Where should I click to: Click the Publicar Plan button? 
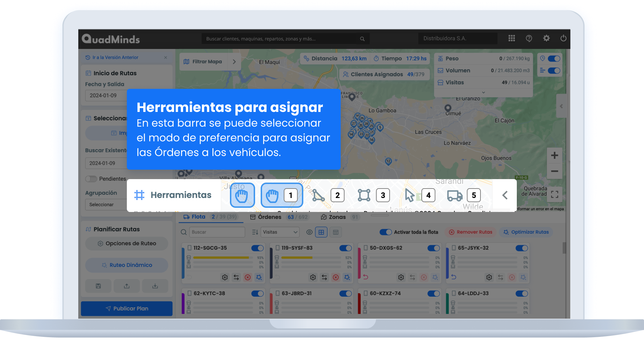(x=126, y=308)
